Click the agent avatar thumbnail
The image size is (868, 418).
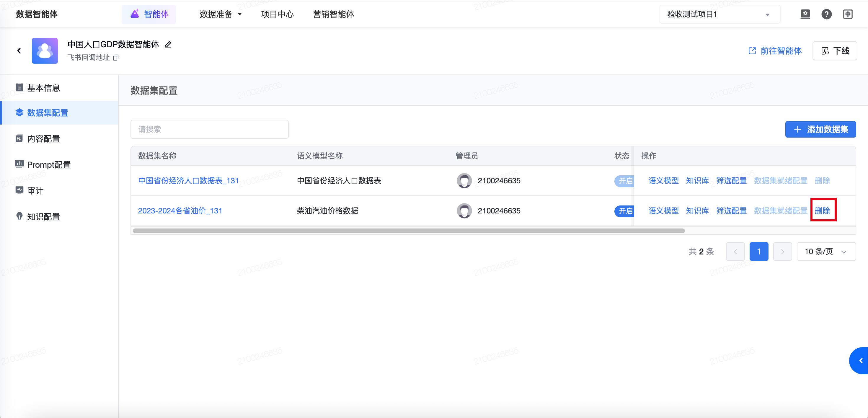(45, 51)
